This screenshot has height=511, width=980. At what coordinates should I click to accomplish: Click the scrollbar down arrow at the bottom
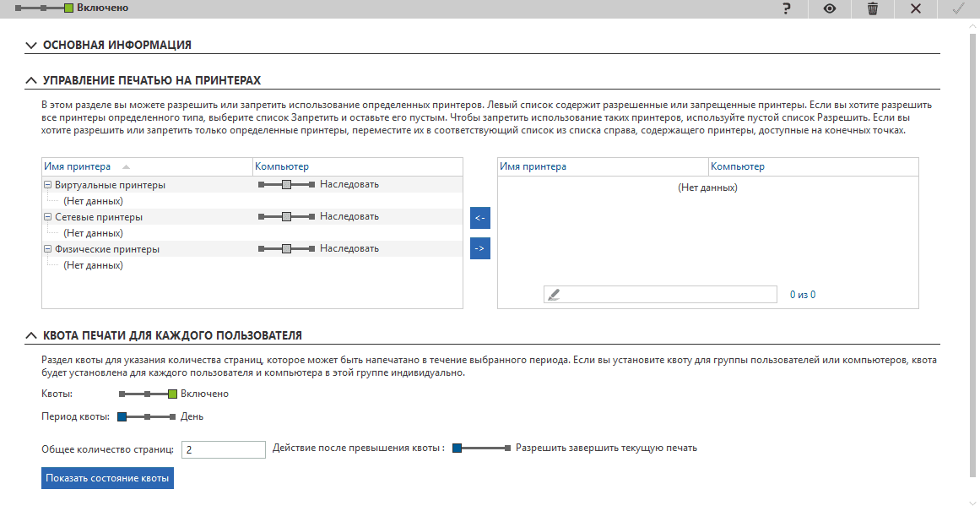click(x=972, y=503)
